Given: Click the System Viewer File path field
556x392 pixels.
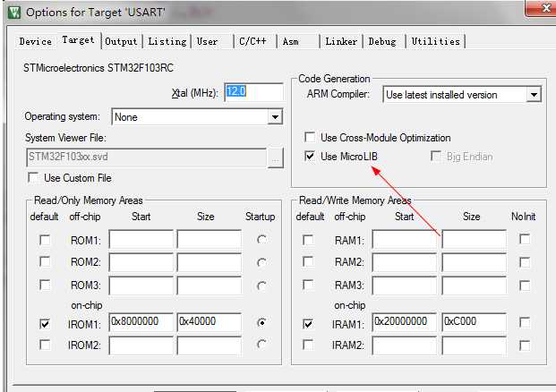Looking at the screenshot, I should point(146,157).
